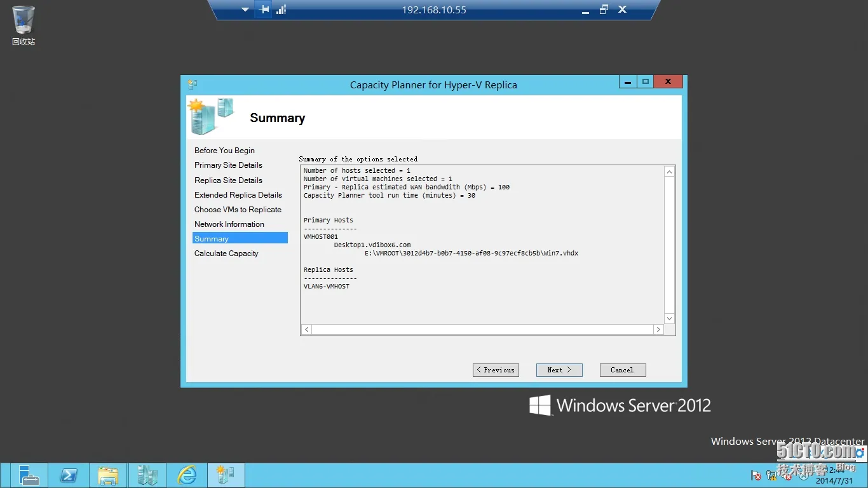Click the horizontal scrollbar track
868x488 pixels.
pos(483,330)
